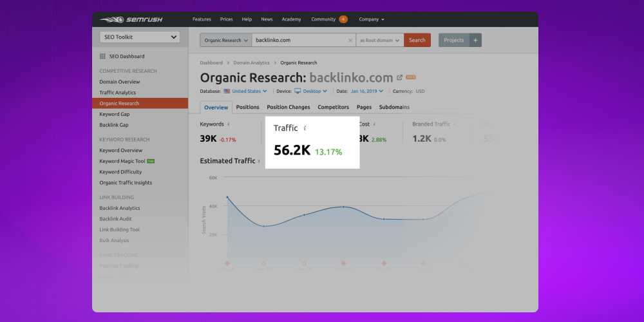Open the Help menu item
The width and height of the screenshot is (644, 322).
247,19
